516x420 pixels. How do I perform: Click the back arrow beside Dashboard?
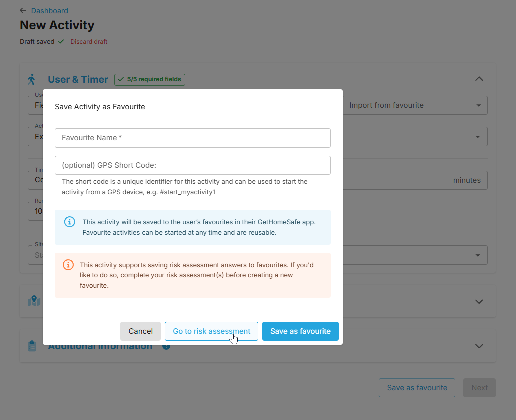click(23, 10)
